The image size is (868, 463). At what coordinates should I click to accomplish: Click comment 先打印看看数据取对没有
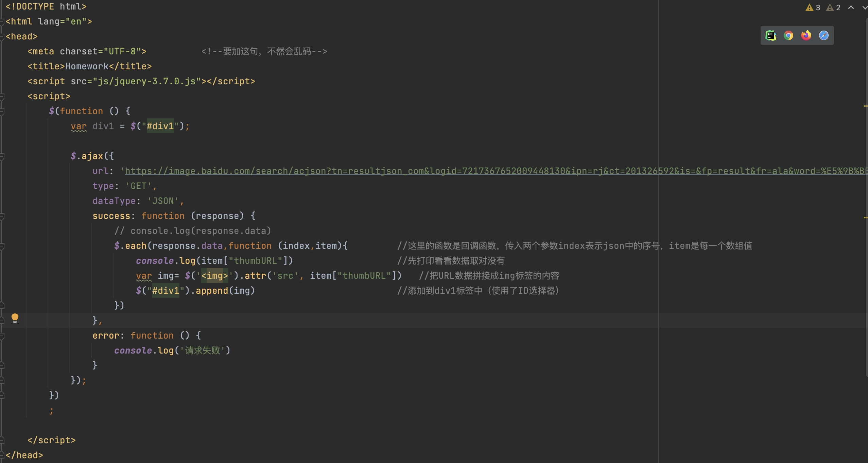point(451,261)
